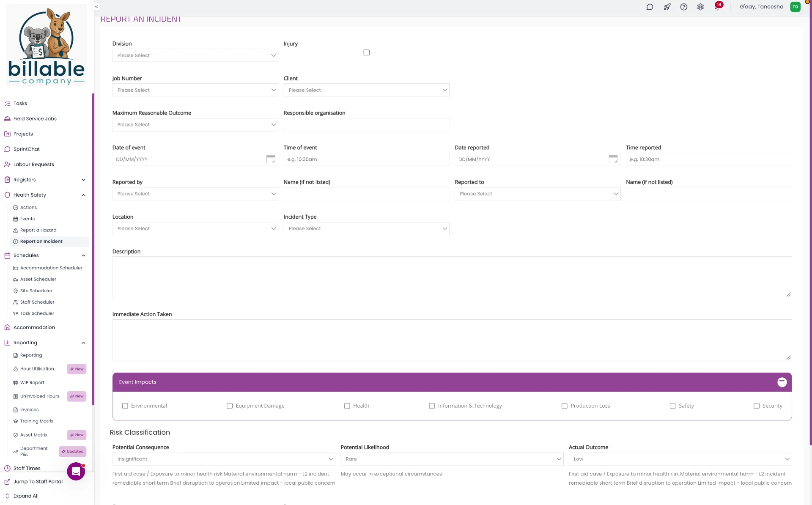Tick the Production Loss checkbox
The height and width of the screenshot is (505, 812).
[565, 406]
